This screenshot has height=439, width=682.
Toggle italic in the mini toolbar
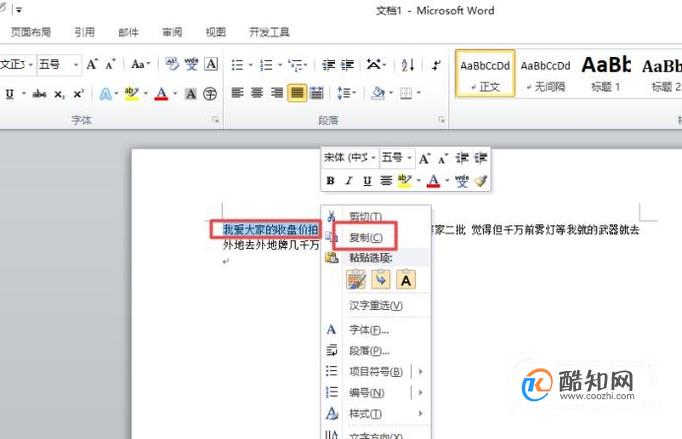click(x=348, y=180)
